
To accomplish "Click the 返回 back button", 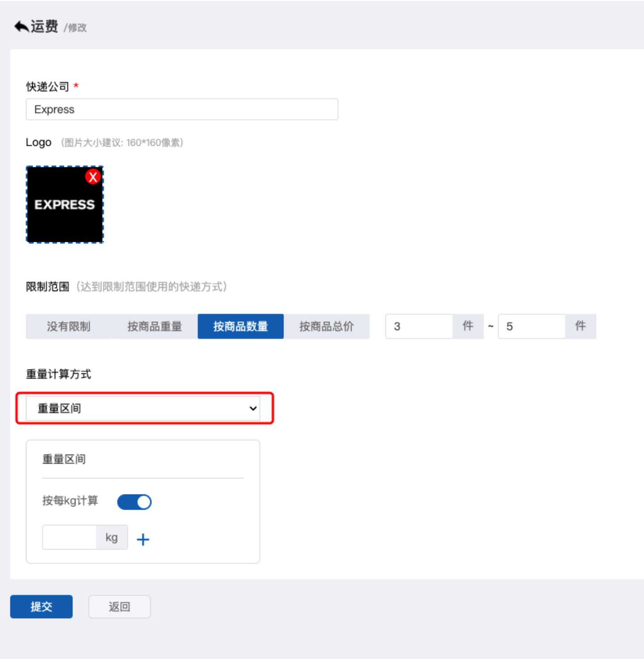I will (x=119, y=607).
